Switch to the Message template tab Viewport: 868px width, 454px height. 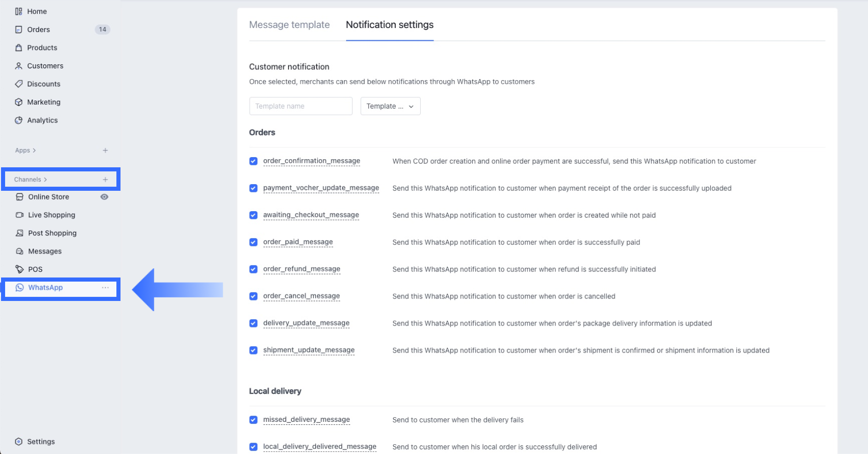[x=289, y=24]
